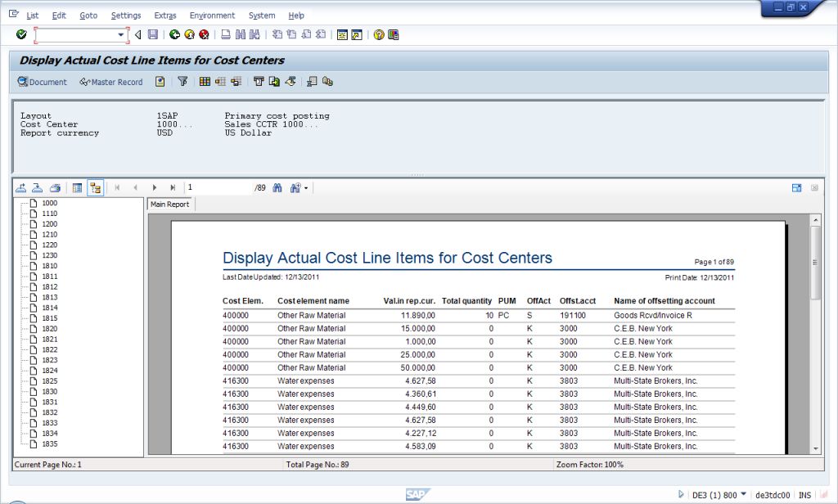
Task: Go to the next report page arrow
Action: (155, 187)
